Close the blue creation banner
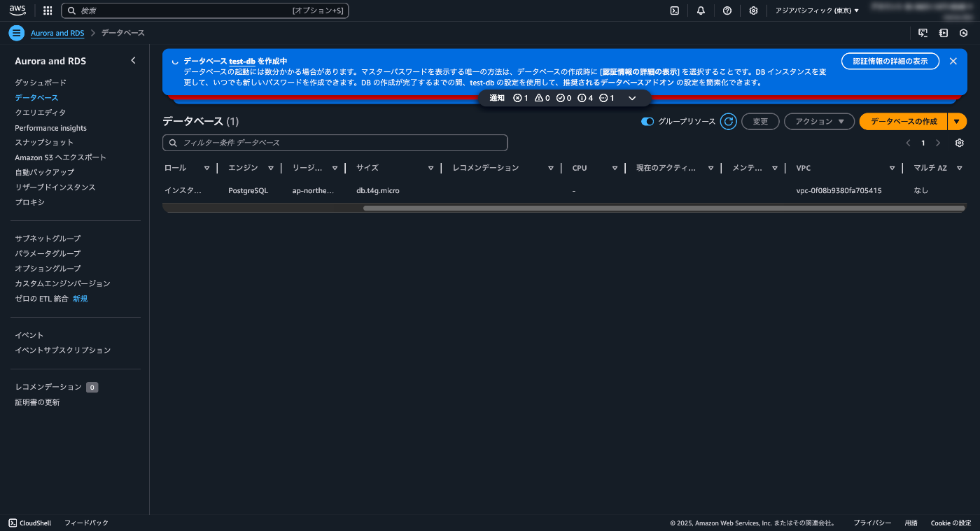 point(953,61)
